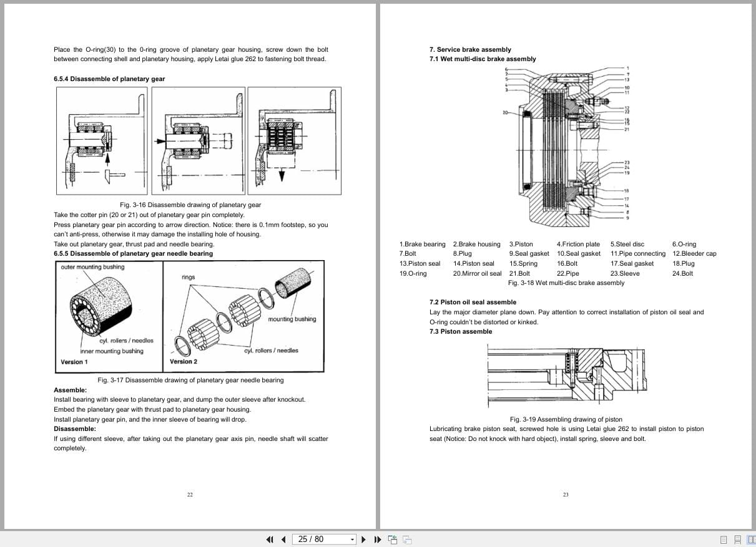Toggle the active two-page facing view
Image resolution: width=756 pixels, height=547 pixels.
[x=751, y=539]
